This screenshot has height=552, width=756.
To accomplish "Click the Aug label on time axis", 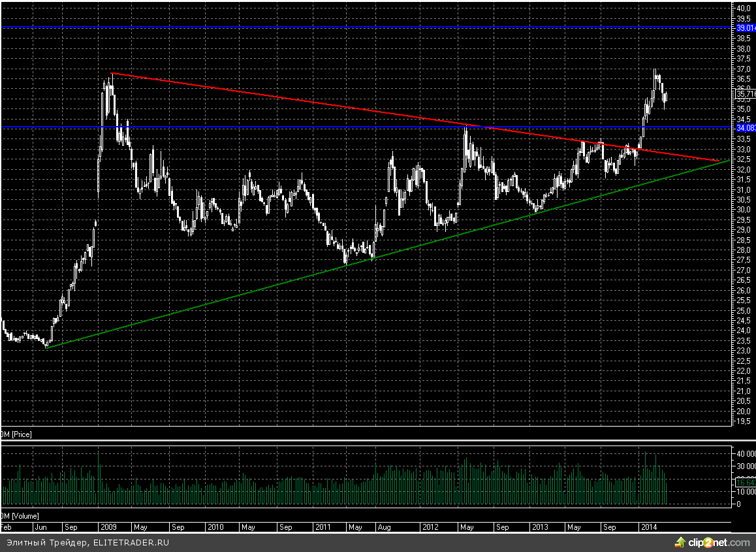I will [x=385, y=527].
